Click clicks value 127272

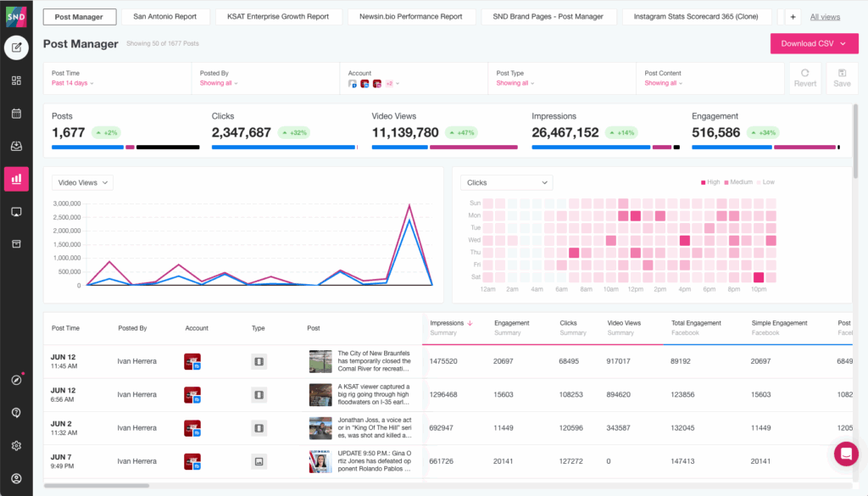click(569, 461)
